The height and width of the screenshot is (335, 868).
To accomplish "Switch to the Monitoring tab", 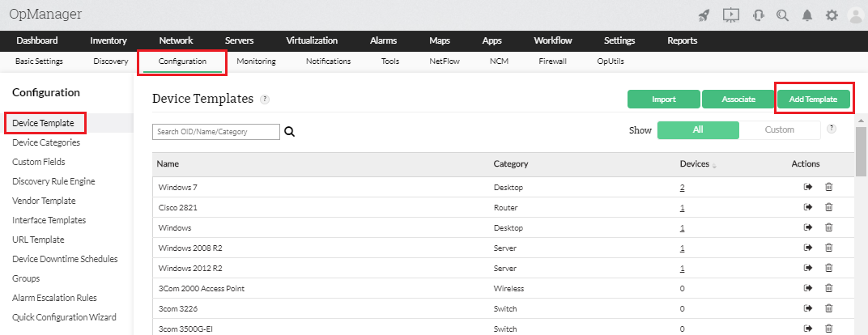I will tap(256, 61).
